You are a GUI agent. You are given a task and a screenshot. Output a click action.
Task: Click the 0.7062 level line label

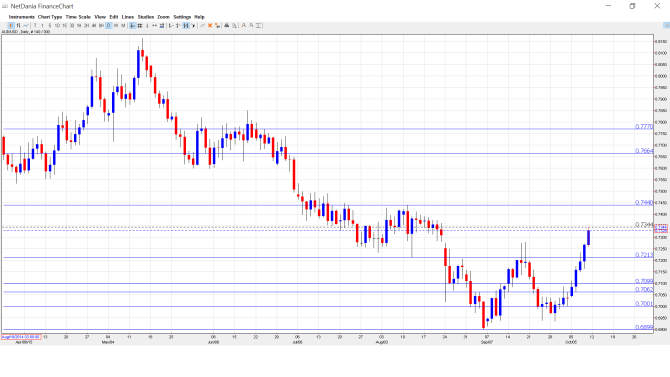click(644, 289)
